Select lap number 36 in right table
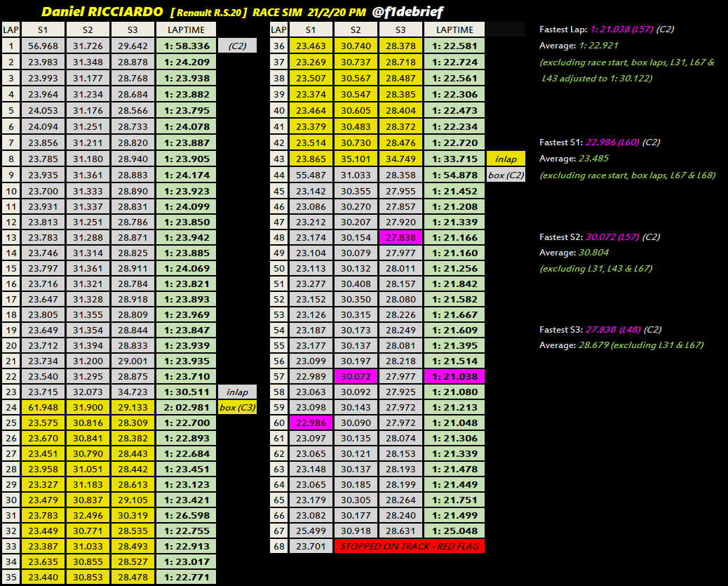 (x=278, y=46)
